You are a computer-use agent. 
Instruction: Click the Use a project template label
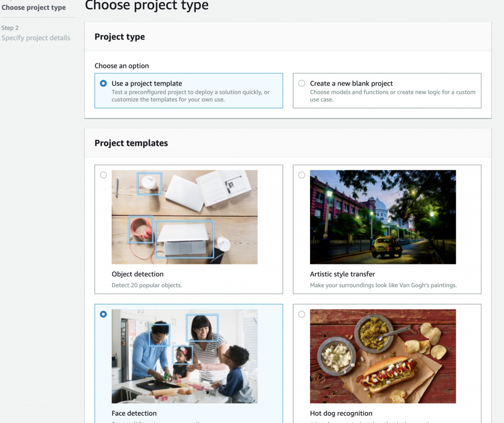(147, 83)
